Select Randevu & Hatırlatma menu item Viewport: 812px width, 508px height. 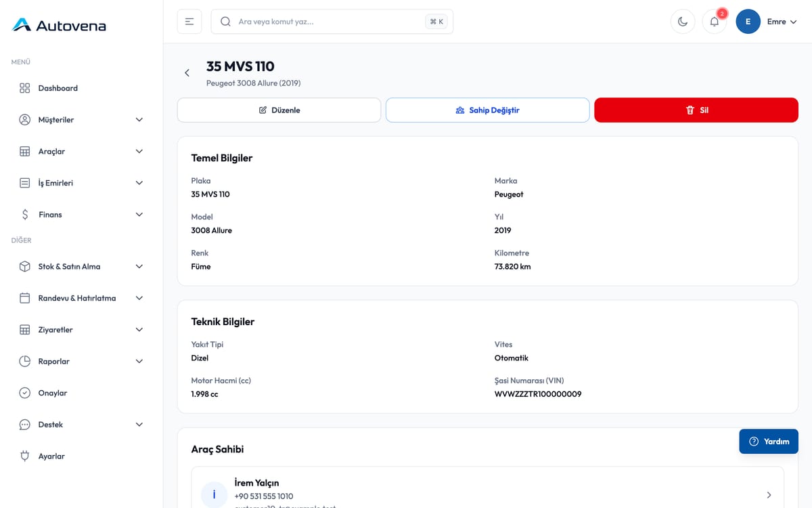click(x=81, y=298)
